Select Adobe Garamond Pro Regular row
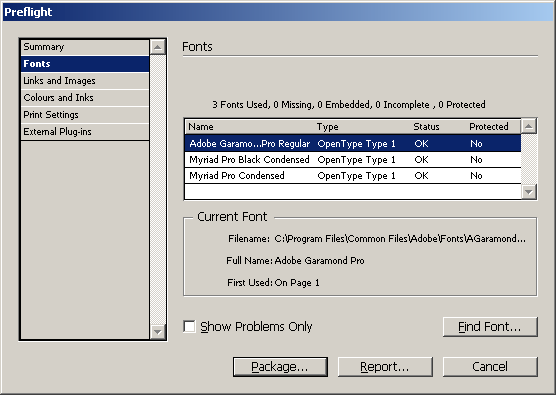The image size is (556, 395). (x=353, y=144)
